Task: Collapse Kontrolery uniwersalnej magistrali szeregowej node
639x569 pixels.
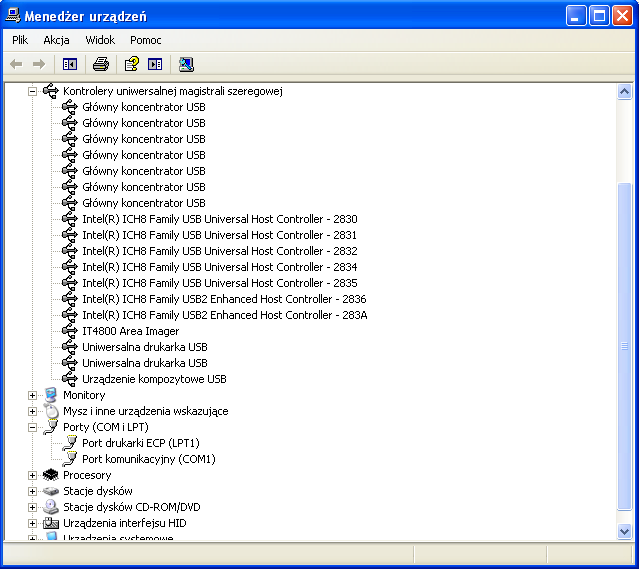Action: point(32,91)
